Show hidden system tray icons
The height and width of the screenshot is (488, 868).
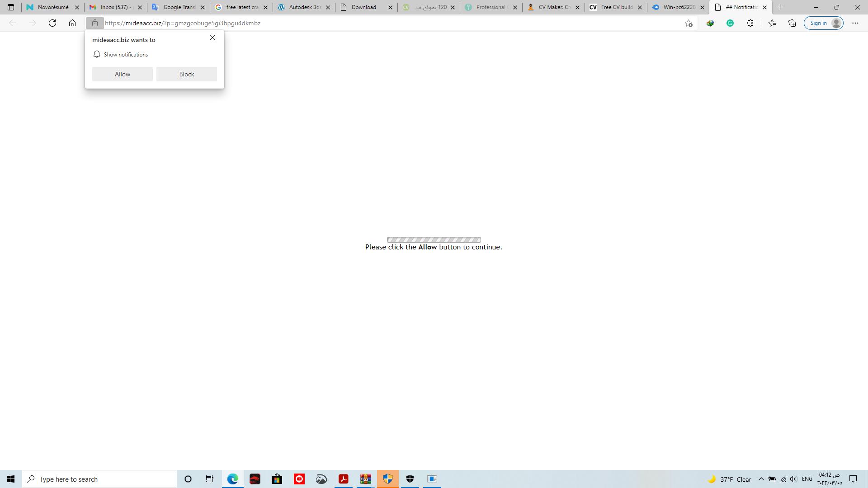761,479
